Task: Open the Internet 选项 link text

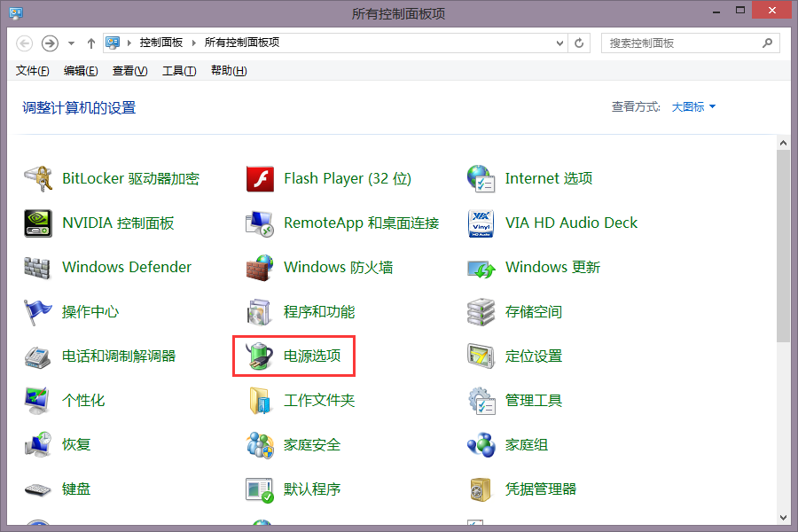Action: [549, 179]
